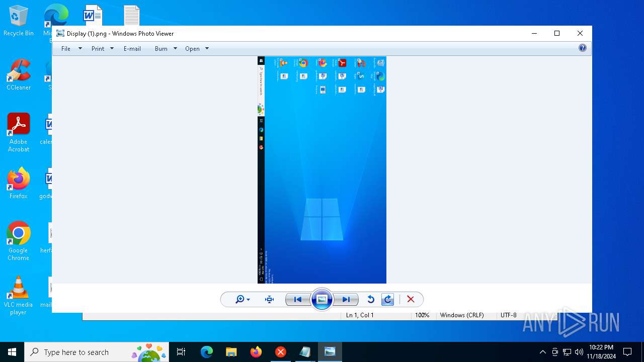644x362 pixels.
Task: Open Google Chrome desktop shortcut
Action: [19, 241]
